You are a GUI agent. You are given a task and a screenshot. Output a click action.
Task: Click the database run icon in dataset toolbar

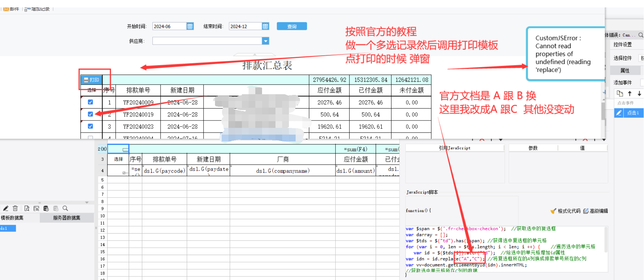coord(46,209)
